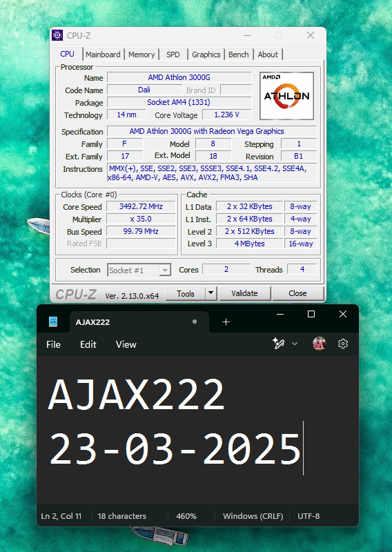Switch to the Mainboard tab
Image resolution: width=392 pixels, height=552 pixels.
(103, 55)
